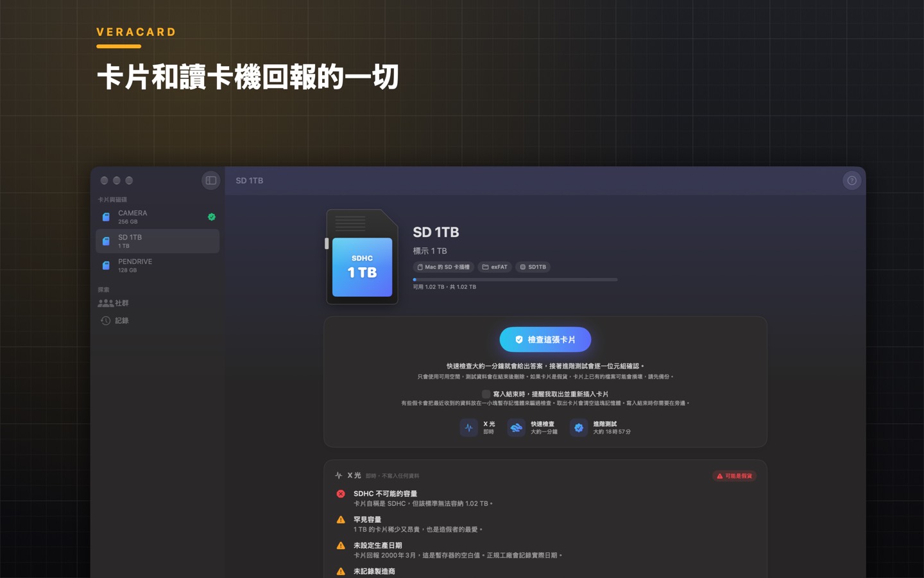Click the SDHC 1 TB card thumbnail
924x578 pixels.
(363, 257)
